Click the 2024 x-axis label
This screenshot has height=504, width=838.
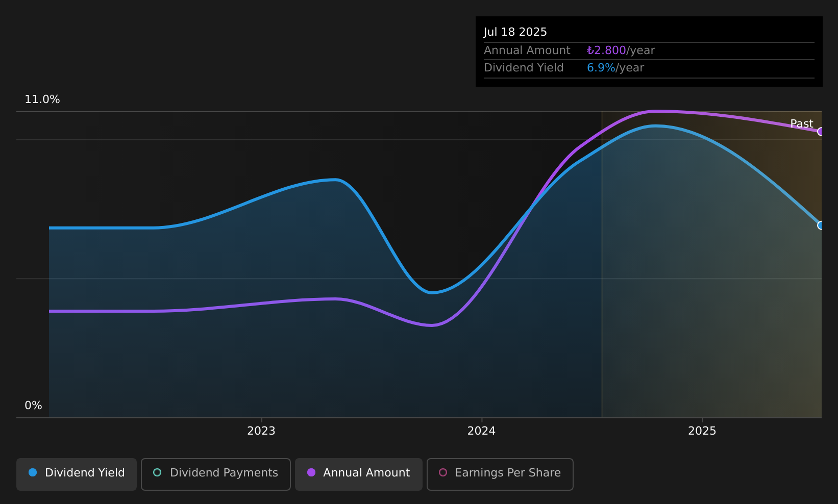[482, 431]
